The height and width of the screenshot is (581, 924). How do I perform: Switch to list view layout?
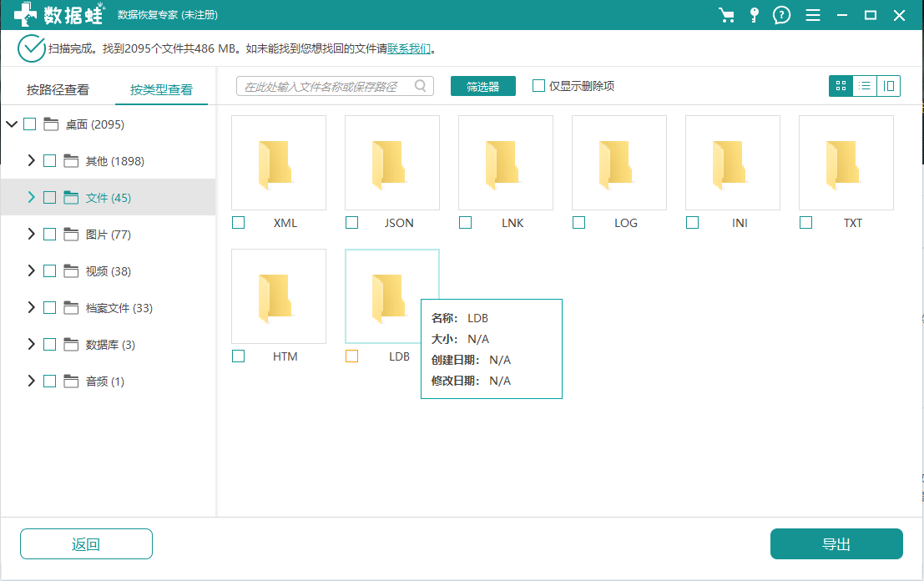[865, 86]
